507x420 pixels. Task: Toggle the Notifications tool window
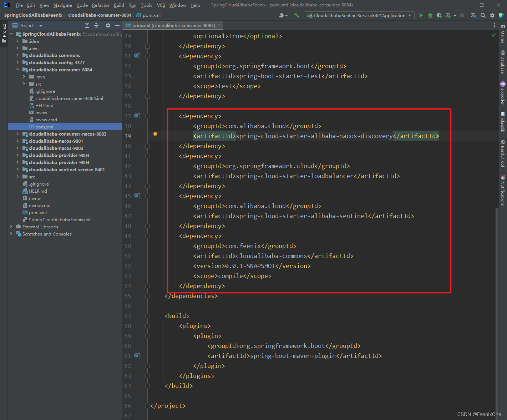tap(503, 191)
